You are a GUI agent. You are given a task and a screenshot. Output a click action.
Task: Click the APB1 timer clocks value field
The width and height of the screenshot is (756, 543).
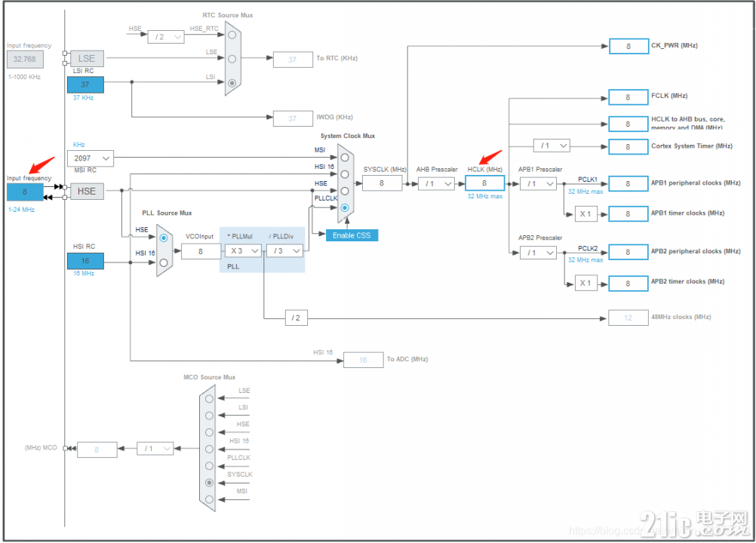[x=628, y=213]
